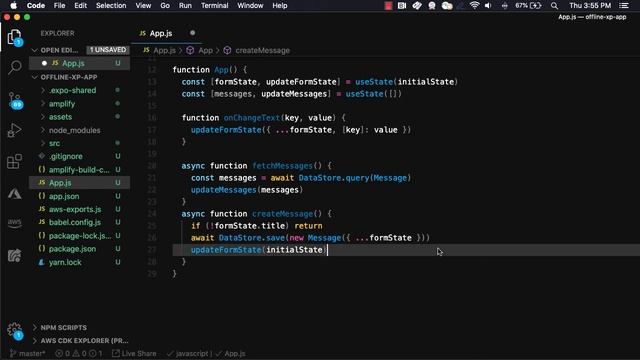The width and height of the screenshot is (640, 360).
Task: Open the Explorer view in activity bar
Action: click(x=14, y=37)
